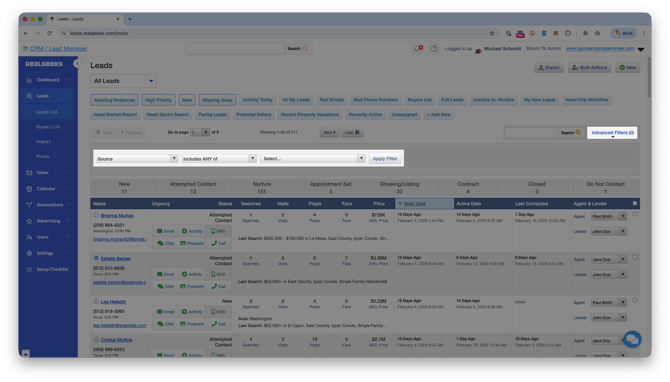Click the leads search field

531,133
